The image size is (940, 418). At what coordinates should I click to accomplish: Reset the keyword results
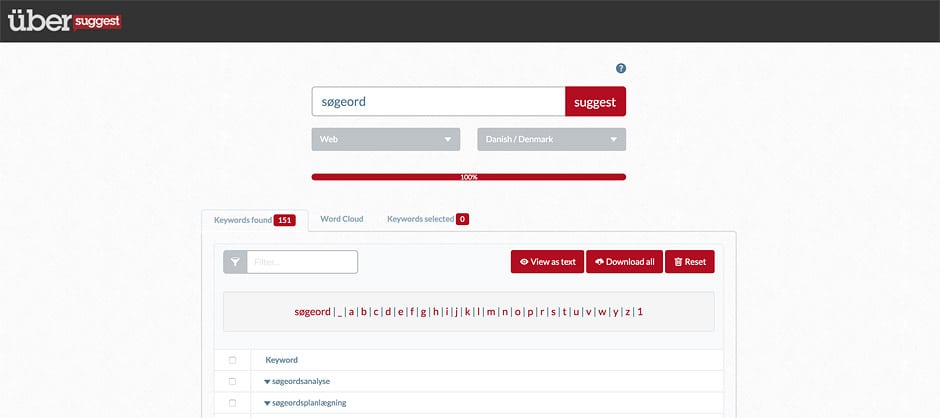689,262
